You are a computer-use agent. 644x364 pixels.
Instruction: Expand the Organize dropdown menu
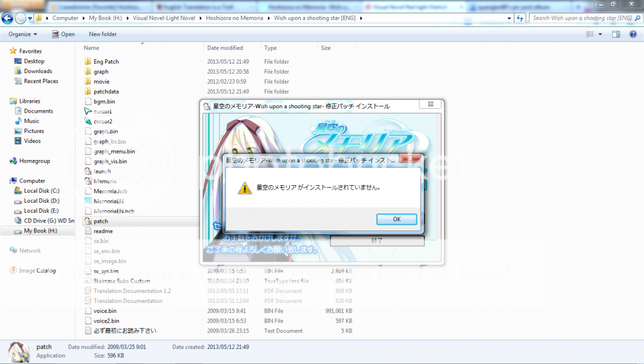23,34
